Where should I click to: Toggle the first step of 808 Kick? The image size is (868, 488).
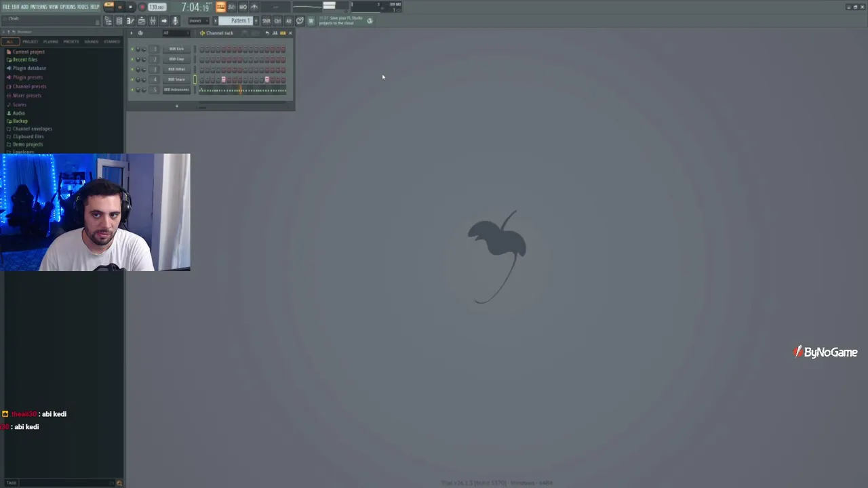coord(202,49)
